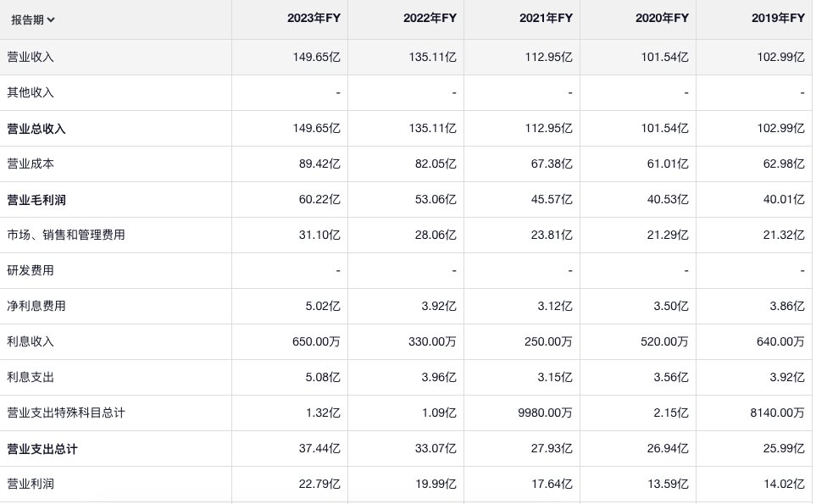This screenshot has width=816, height=504.
Task: Click the chevron beside 报告期
Action: pos(52,19)
